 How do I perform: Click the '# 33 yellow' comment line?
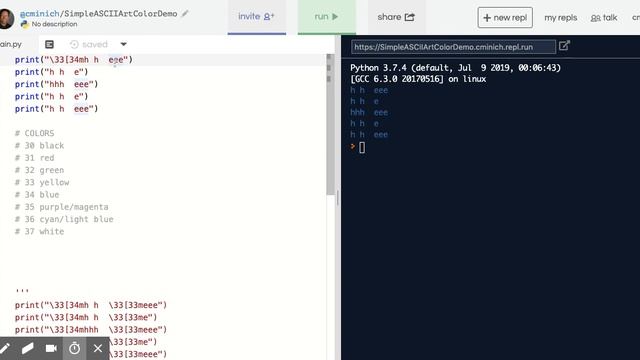coord(42,182)
